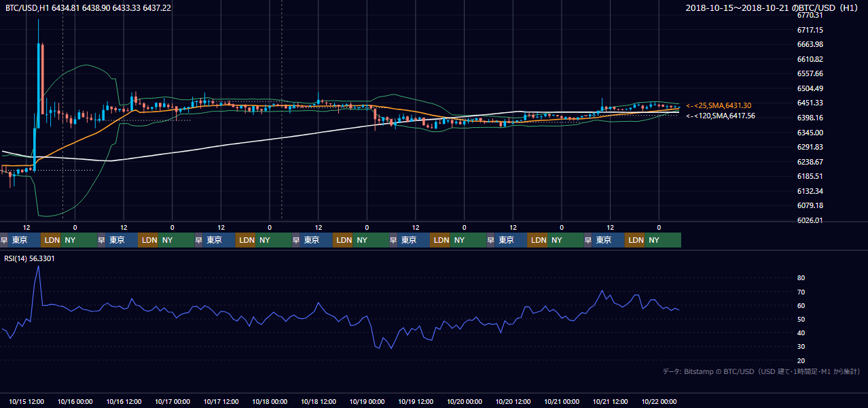Viewport: 868px width, 408px height.
Task: Click the RSI 40 level label
Action: tap(801, 333)
